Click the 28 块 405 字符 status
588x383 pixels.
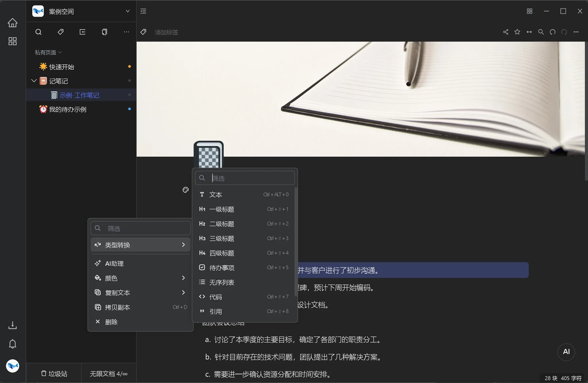[x=563, y=378]
